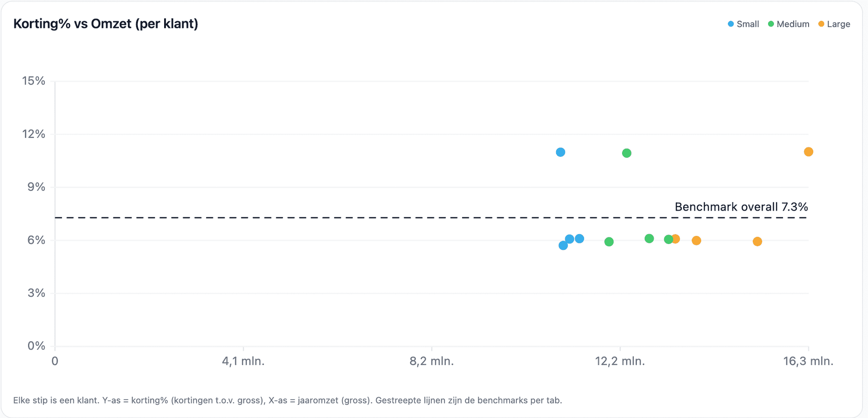
Task: Select the green Medium dot with lowest revenue
Action: coord(609,242)
